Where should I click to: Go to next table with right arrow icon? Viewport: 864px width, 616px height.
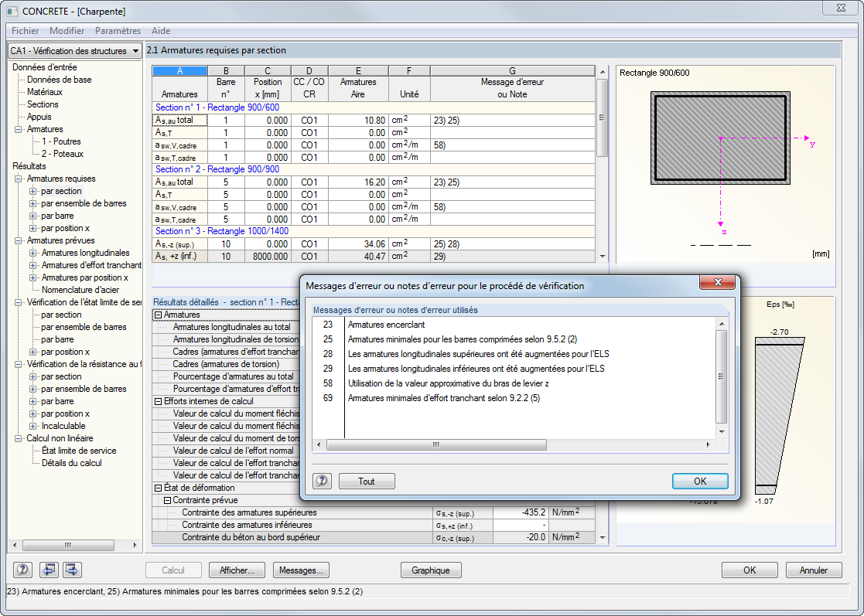(x=72, y=570)
